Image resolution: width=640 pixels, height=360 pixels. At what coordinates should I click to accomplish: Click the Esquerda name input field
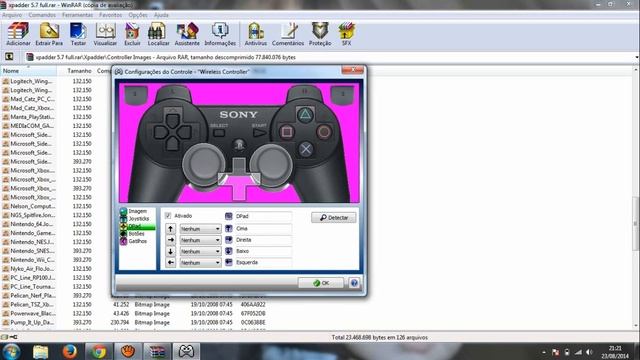(263, 262)
